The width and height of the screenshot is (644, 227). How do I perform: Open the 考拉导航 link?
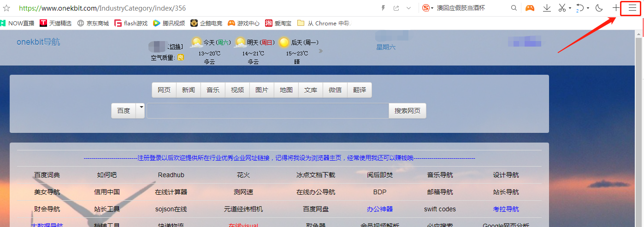[506, 209]
